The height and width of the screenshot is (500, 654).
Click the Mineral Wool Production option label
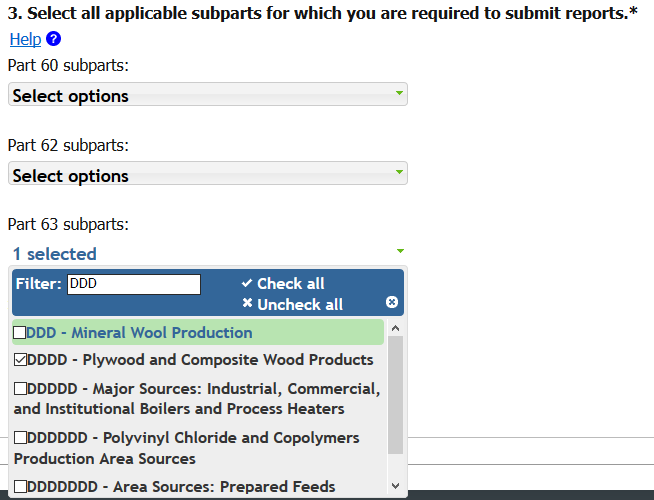[140, 333]
